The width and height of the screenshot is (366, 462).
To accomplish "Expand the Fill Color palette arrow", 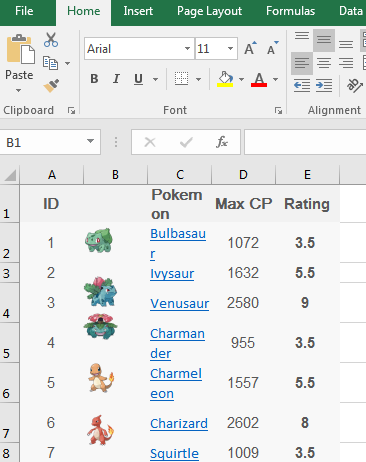I will tap(241, 79).
